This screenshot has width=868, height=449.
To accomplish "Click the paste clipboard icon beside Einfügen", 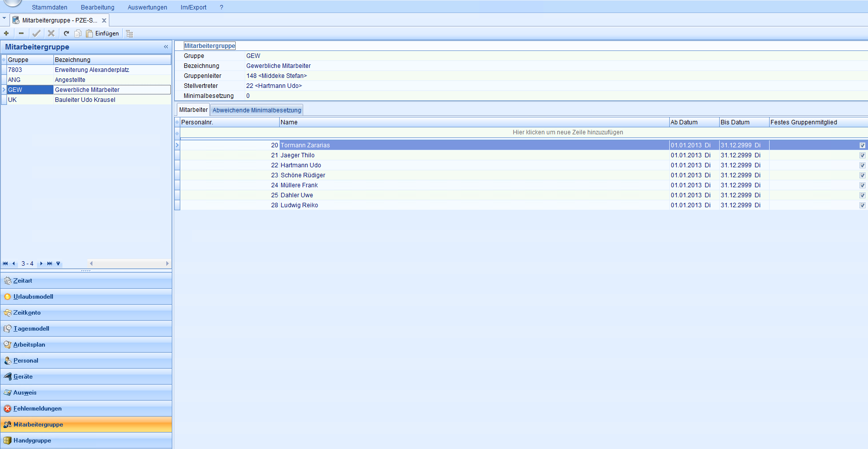I will point(89,33).
